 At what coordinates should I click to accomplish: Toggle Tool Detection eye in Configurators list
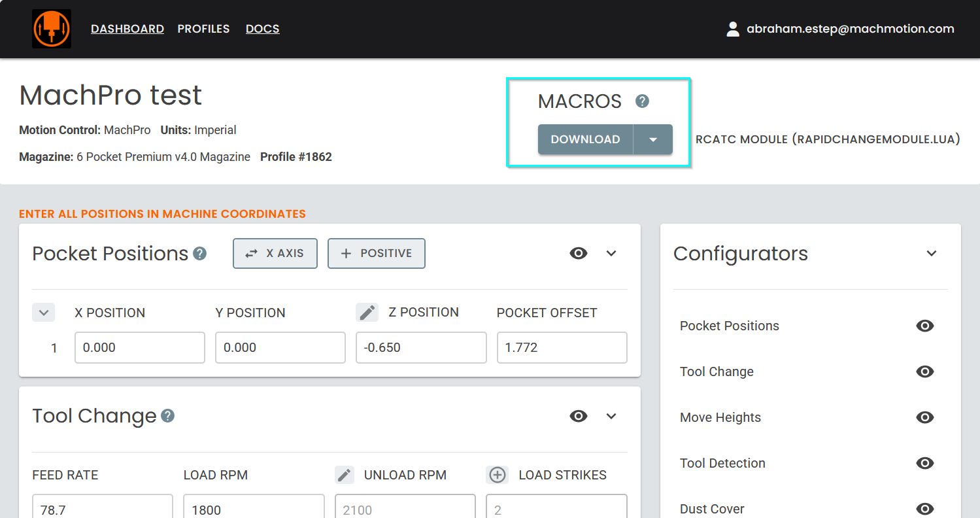(x=925, y=463)
